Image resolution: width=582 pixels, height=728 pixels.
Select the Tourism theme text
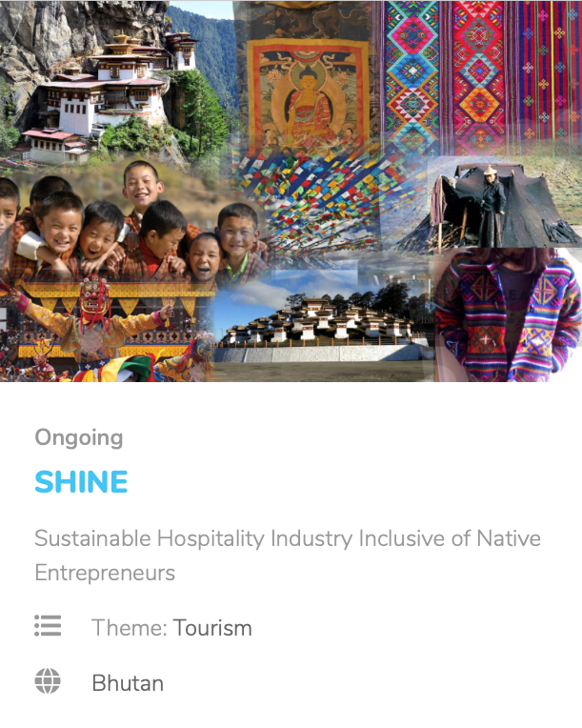point(212,628)
